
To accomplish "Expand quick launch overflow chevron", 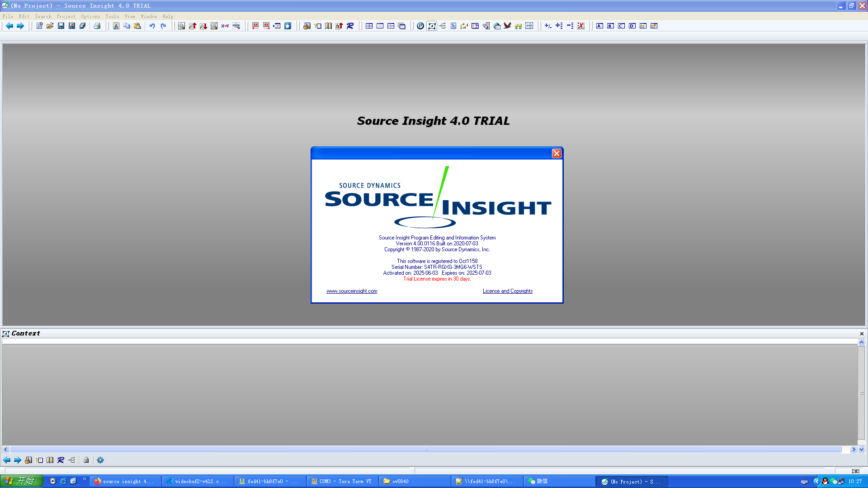I will click(84, 479).
